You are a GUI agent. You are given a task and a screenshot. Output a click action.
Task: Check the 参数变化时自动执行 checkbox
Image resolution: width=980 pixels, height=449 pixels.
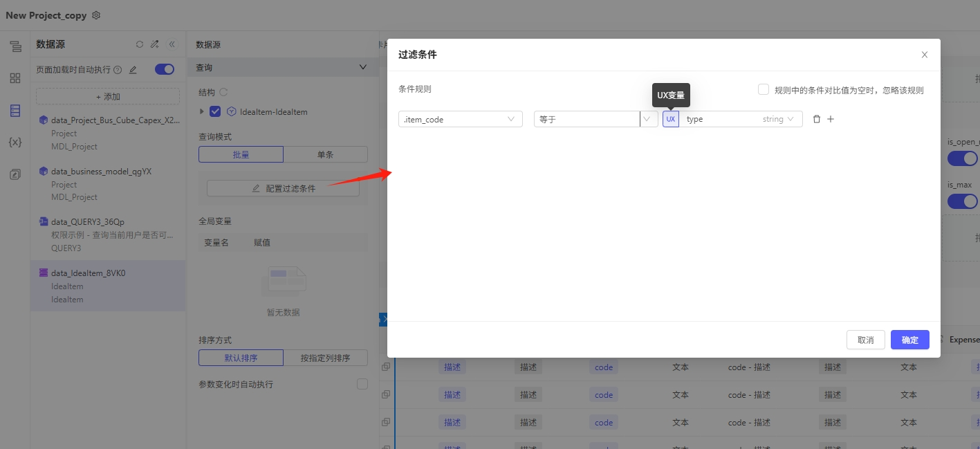point(362,384)
